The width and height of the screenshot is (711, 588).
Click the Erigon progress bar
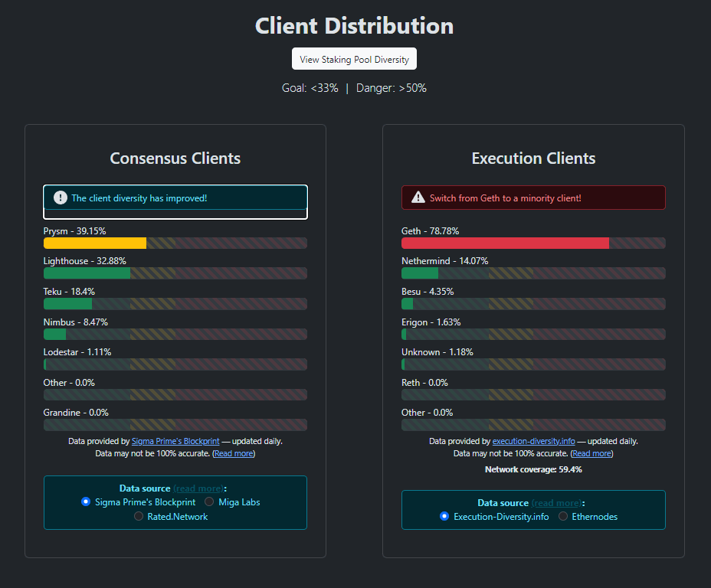533,335
